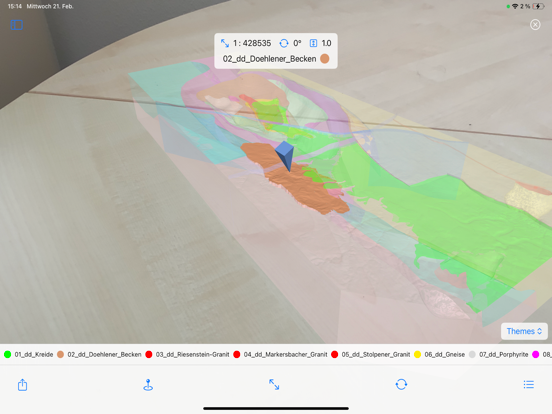The image size is (552, 414).
Task: Tap the date Mittwoch 21. Feb.
Action: 50,6
